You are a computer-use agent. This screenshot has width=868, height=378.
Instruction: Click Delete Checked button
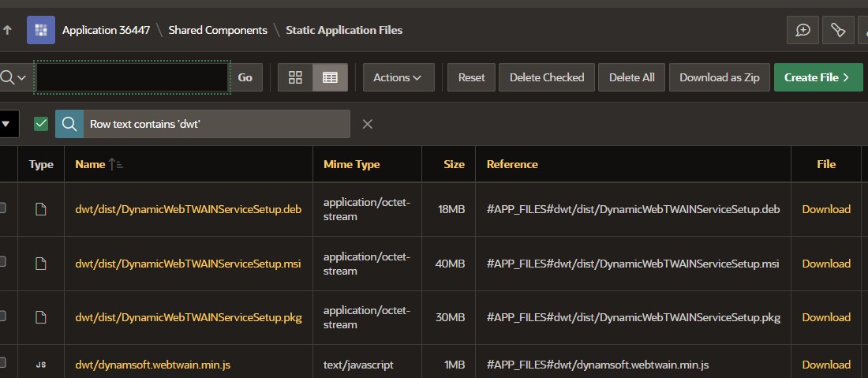[546, 77]
